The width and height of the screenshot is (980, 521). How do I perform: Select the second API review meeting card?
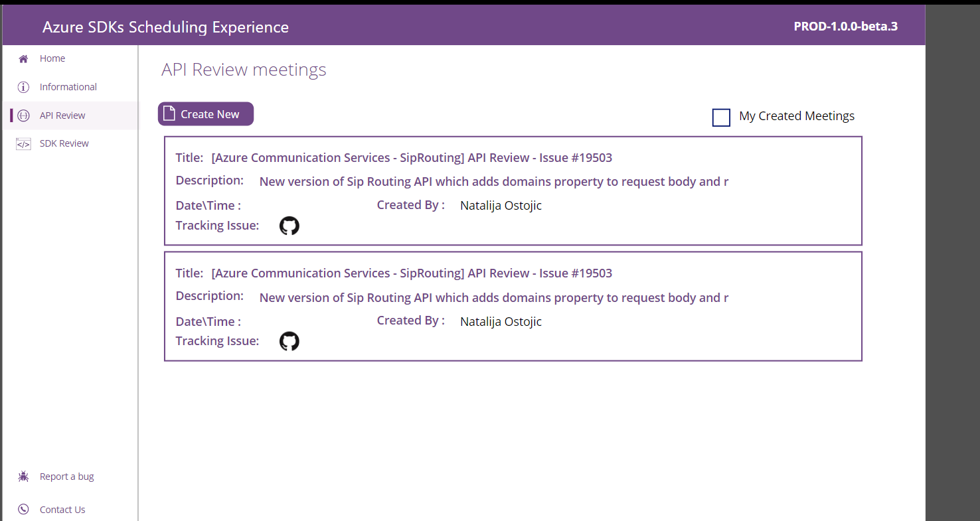tap(513, 306)
